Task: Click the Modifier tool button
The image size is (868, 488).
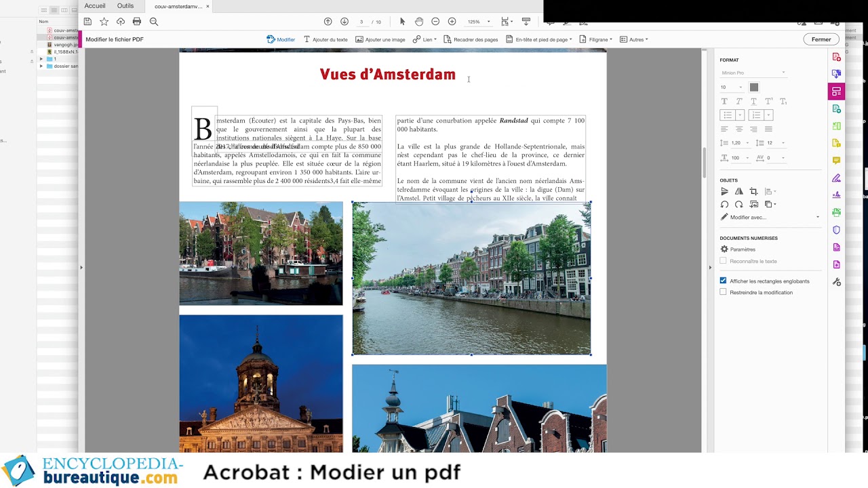Action: (281, 39)
